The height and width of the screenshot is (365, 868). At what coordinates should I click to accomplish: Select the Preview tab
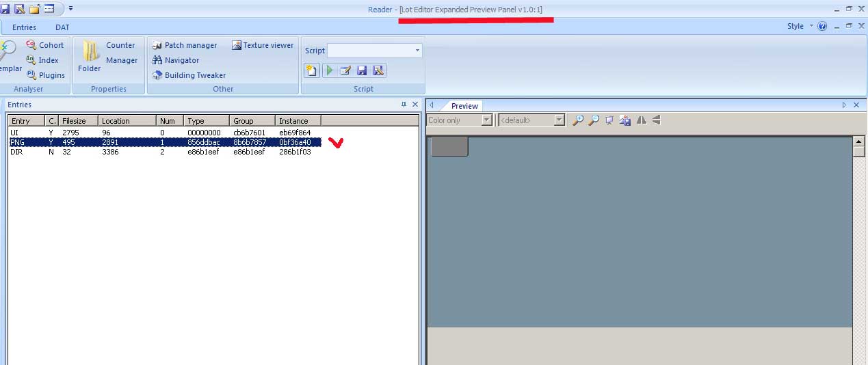[464, 106]
